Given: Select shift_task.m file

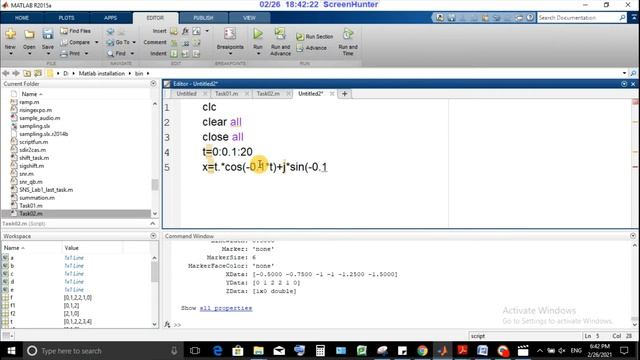Looking at the screenshot, I should 34,158.
